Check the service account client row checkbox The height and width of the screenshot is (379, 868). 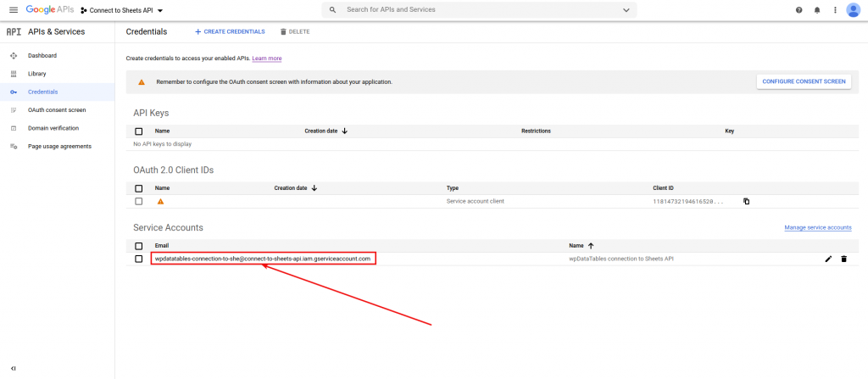click(139, 201)
